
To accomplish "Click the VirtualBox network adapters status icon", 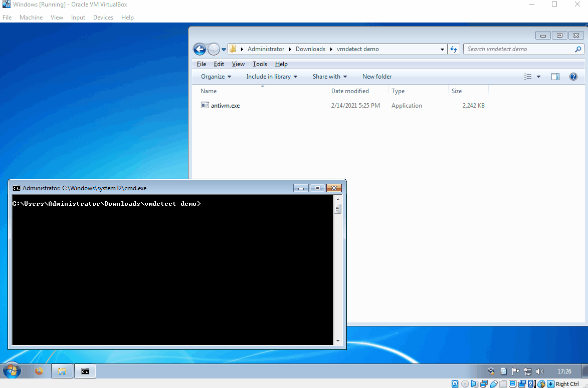I will point(484,383).
